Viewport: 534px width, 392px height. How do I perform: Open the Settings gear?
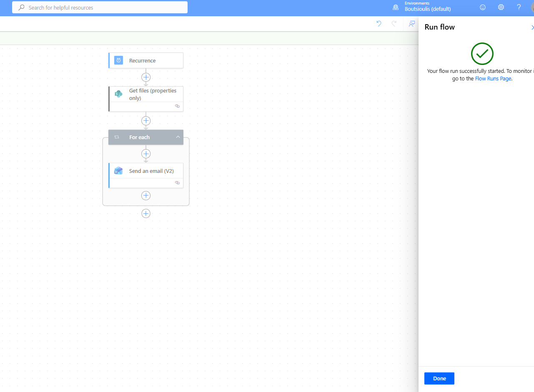click(x=501, y=7)
